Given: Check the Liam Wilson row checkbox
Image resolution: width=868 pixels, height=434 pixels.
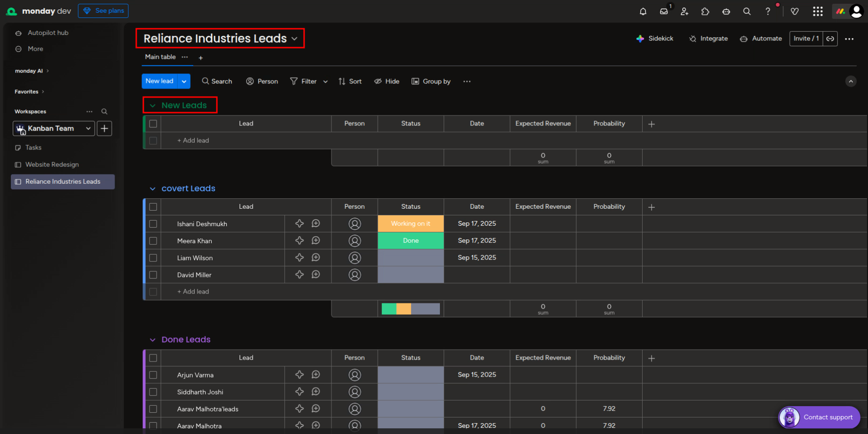Looking at the screenshot, I should (153, 258).
